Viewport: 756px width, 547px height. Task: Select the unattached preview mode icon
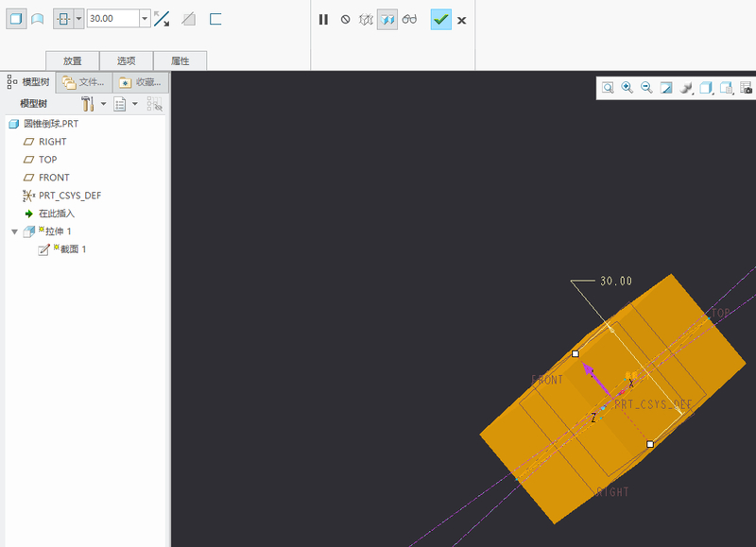[x=366, y=19]
